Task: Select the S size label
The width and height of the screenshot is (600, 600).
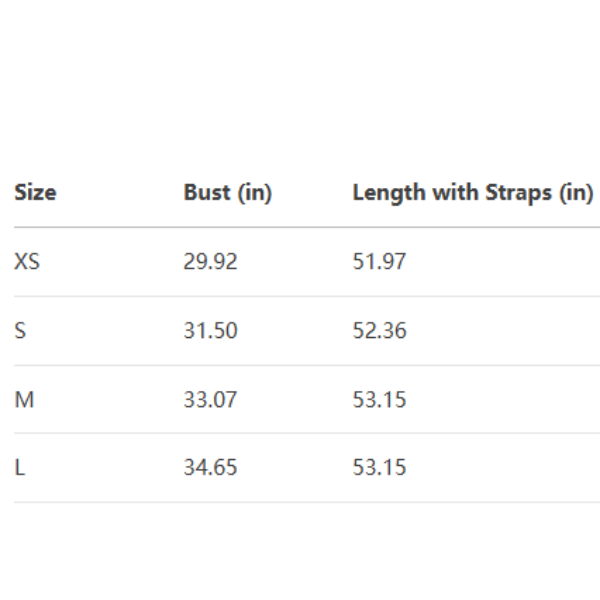Action: pyautogui.click(x=20, y=331)
